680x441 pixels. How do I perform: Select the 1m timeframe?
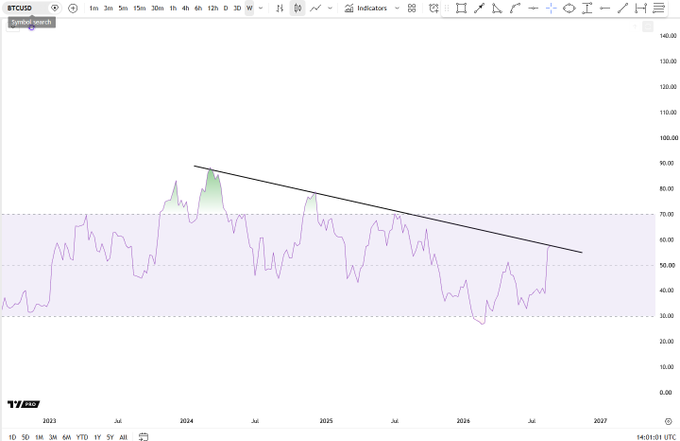pos(94,8)
